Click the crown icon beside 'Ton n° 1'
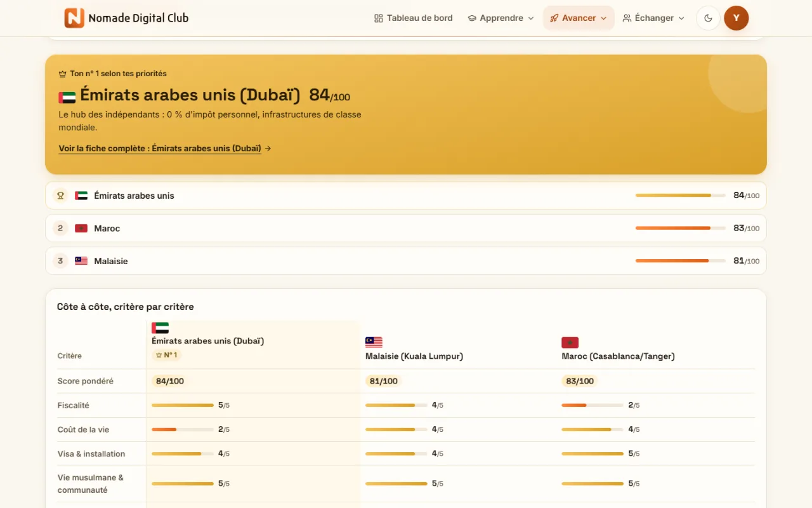Screen dimensions: 812x508 pyautogui.click(x=63, y=74)
